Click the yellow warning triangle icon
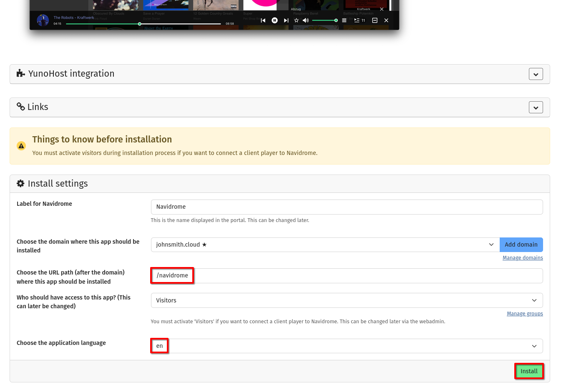 point(21,146)
